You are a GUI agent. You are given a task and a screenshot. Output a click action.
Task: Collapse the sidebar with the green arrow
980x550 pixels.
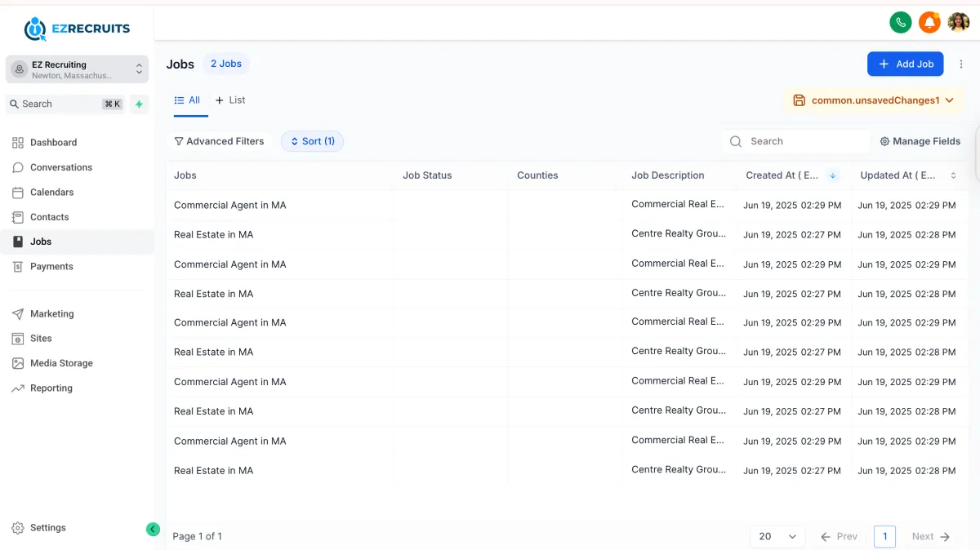(153, 529)
